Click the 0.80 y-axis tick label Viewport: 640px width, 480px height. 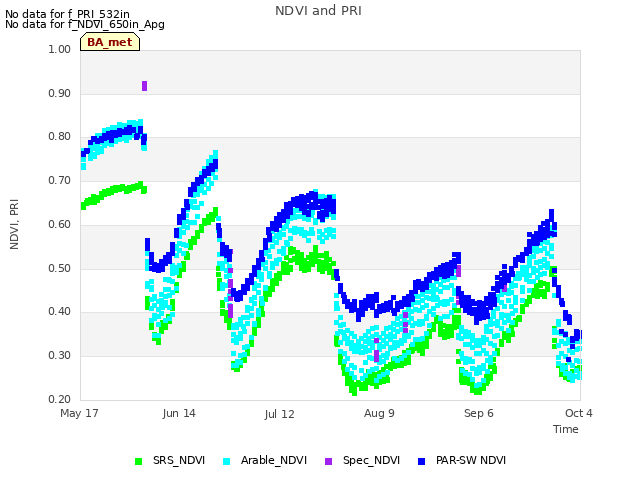click(60, 137)
